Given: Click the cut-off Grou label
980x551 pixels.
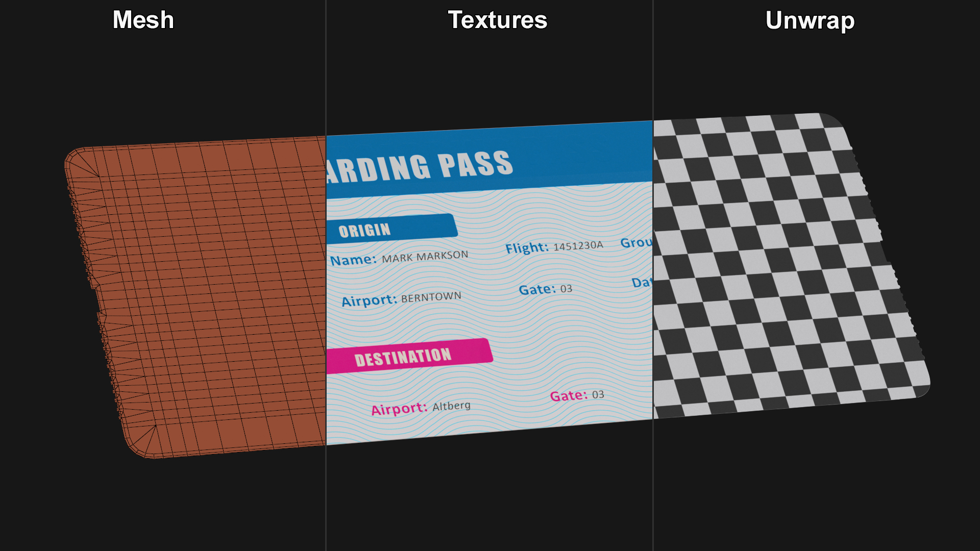Looking at the screenshot, I should pos(636,242).
